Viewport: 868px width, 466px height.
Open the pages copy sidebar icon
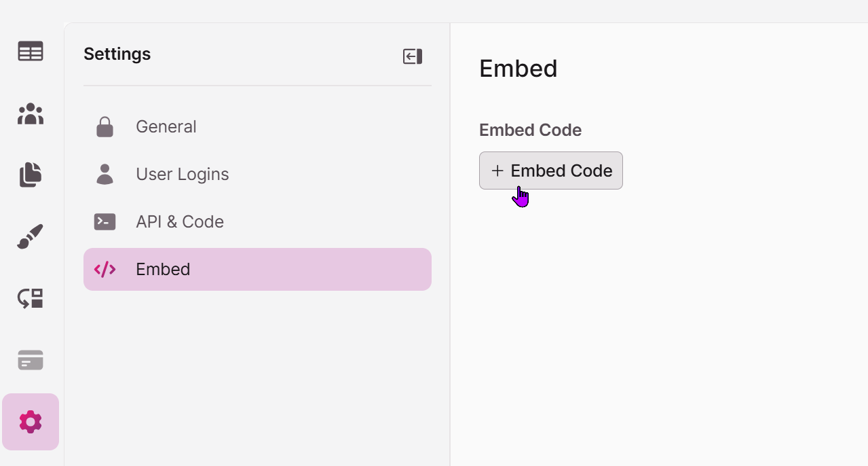click(x=31, y=175)
